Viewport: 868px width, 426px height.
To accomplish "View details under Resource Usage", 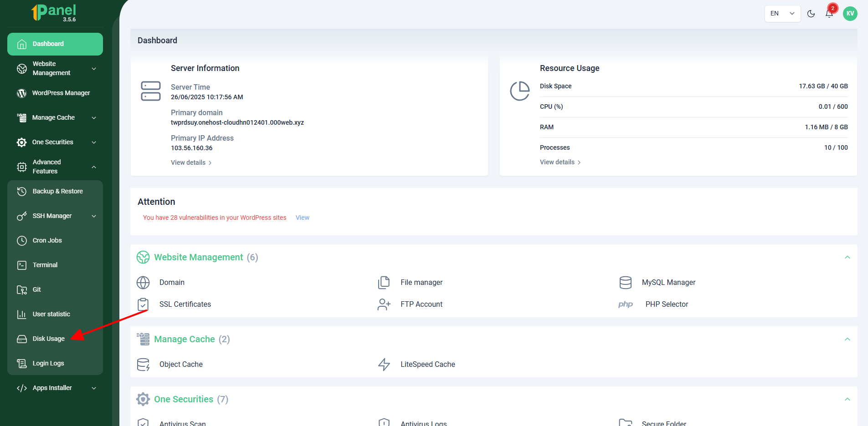I will [560, 162].
